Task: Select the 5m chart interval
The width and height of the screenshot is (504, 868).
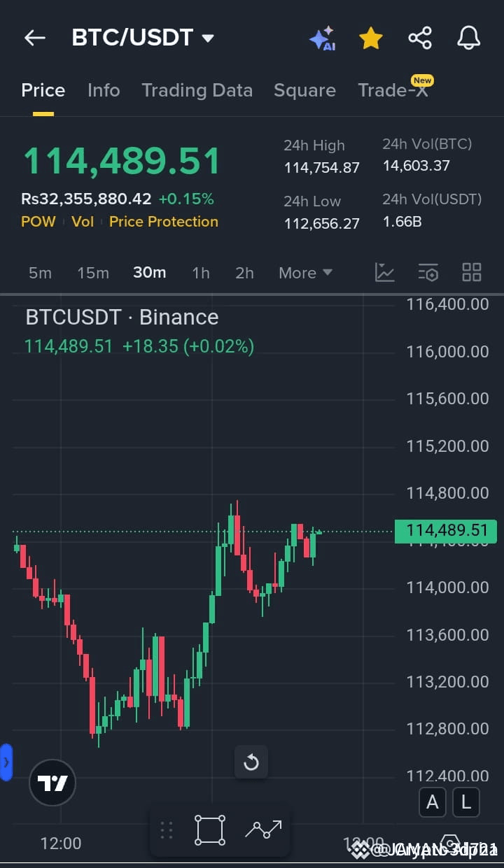Action: click(x=40, y=273)
